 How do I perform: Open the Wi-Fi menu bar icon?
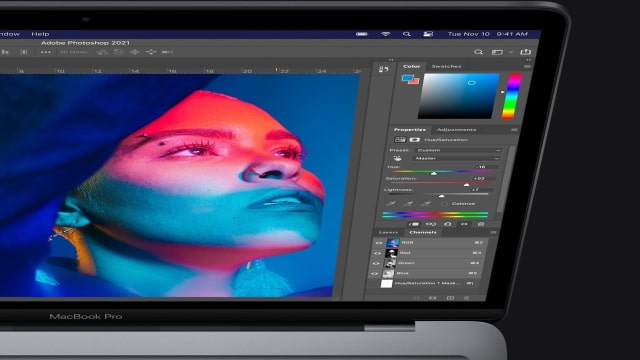click(385, 34)
